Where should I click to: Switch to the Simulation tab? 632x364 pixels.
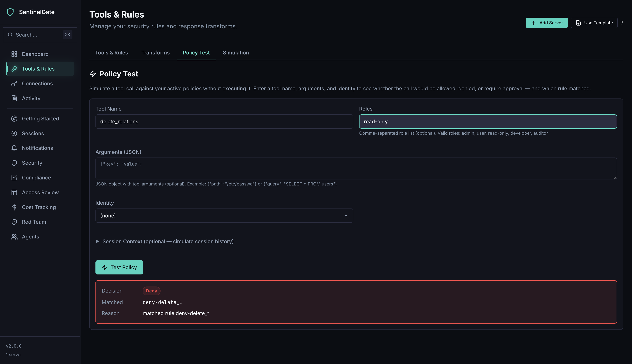[236, 53]
